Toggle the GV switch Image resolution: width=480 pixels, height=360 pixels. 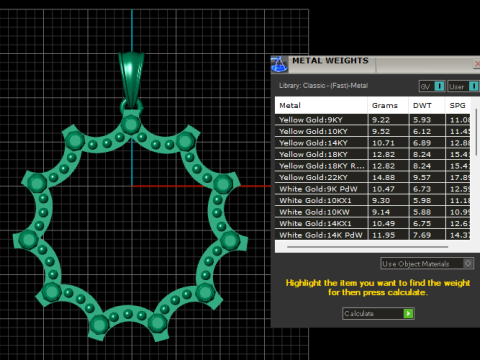click(x=432, y=86)
